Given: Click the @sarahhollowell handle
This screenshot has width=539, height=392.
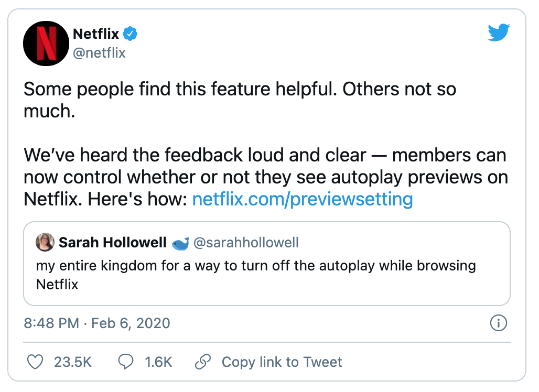Looking at the screenshot, I should click(246, 243).
